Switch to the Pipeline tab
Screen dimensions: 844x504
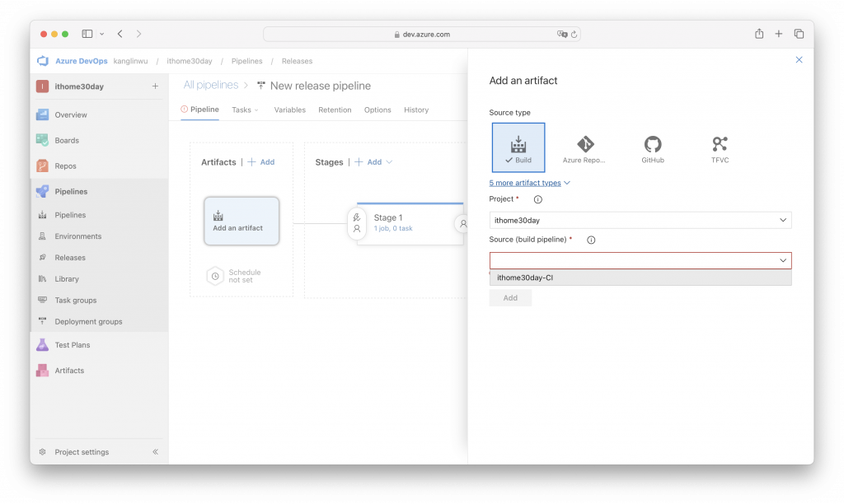pos(199,110)
